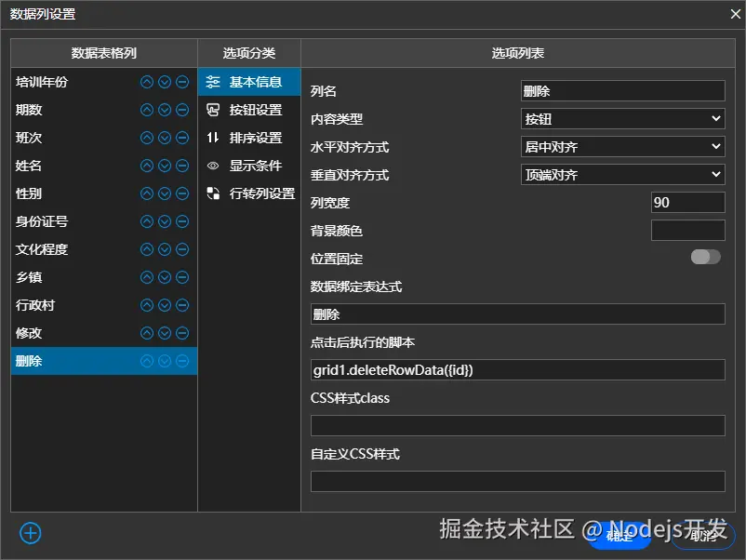Enable the 位置固定 switch

[704, 257]
